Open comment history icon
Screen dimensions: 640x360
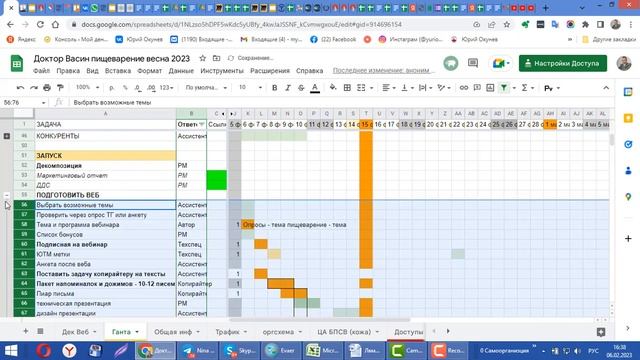click(473, 63)
